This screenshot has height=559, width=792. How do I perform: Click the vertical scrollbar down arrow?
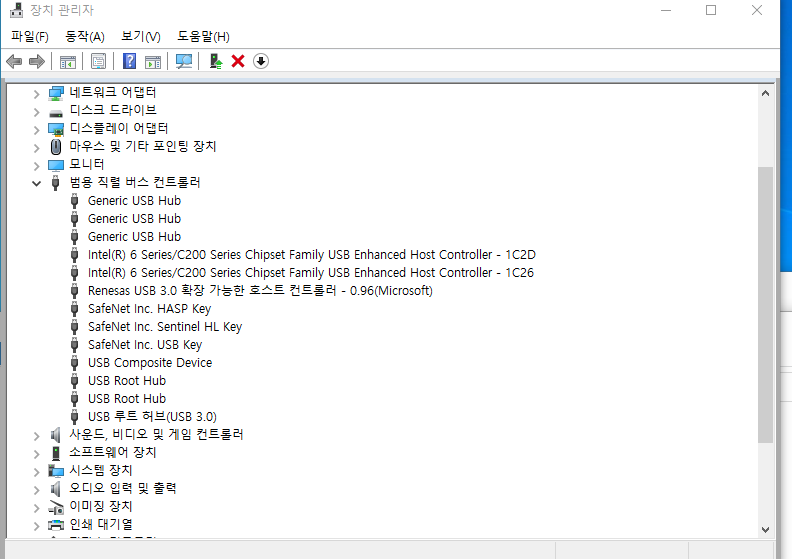765,529
